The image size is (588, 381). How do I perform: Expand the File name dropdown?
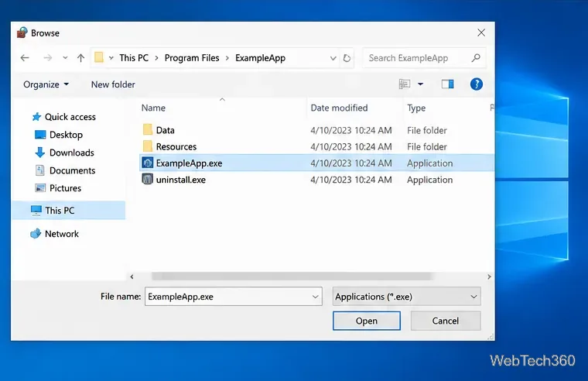click(x=316, y=297)
